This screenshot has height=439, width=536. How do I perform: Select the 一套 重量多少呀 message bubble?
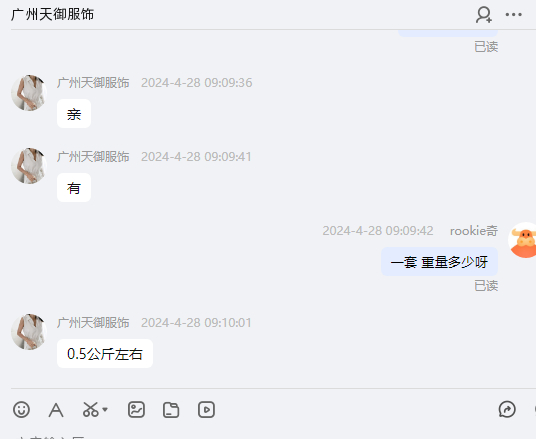pyautogui.click(x=439, y=262)
